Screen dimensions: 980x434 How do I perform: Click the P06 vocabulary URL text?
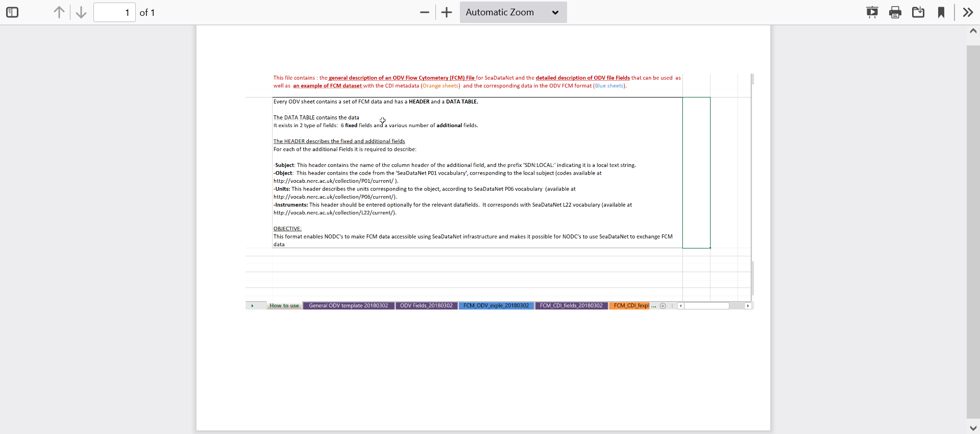pyautogui.click(x=334, y=197)
